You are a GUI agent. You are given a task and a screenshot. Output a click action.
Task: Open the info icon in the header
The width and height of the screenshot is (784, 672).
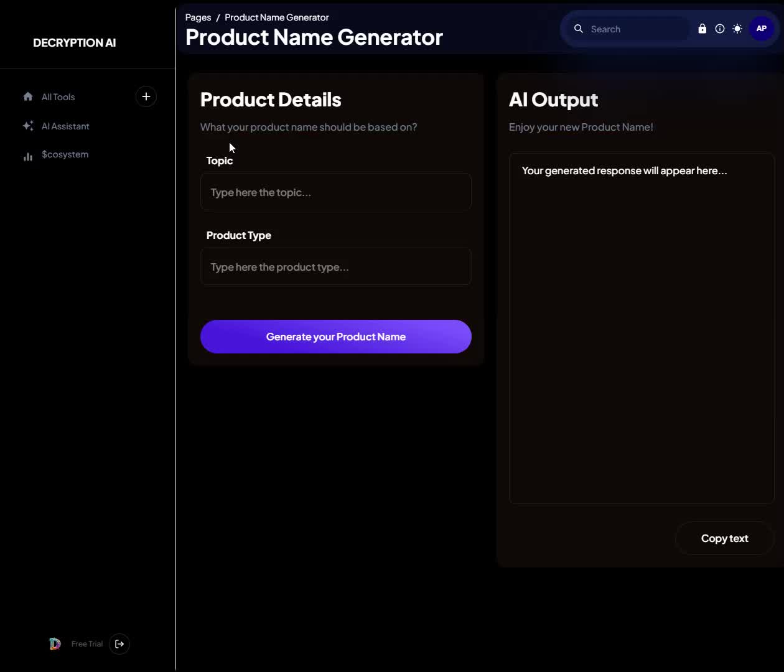click(x=720, y=29)
